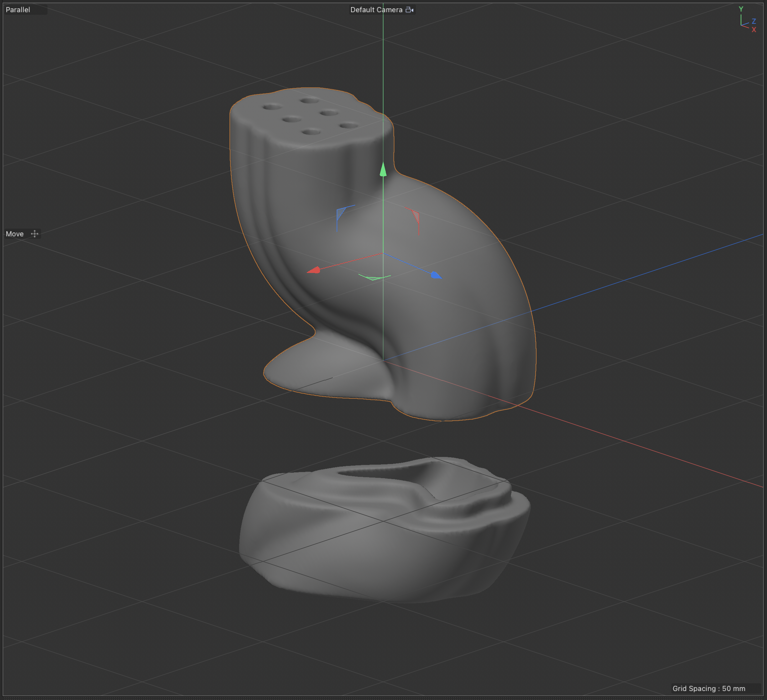Open the Default Camera label
767x700 pixels.
pos(376,10)
